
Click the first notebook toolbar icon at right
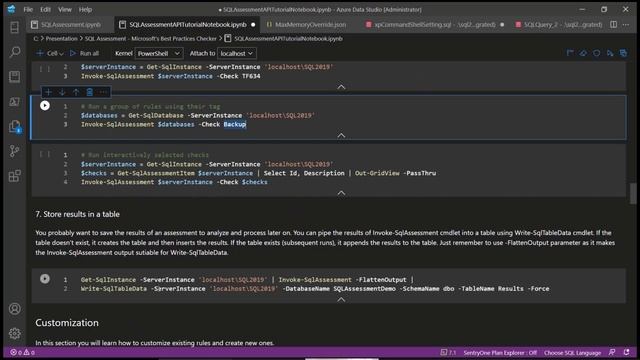[570, 53]
